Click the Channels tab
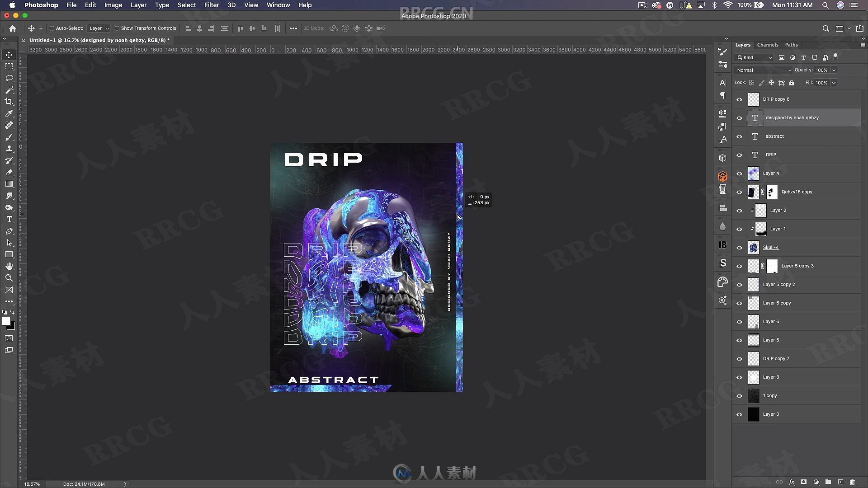This screenshot has height=488, width=868. [x=768, y=44]
